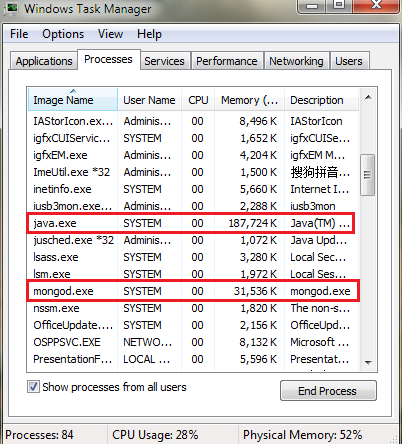Toggle Show processes from all users checkbox
Image resolution: width=402 pixels, height=444 pixels.
coord(33,387)
